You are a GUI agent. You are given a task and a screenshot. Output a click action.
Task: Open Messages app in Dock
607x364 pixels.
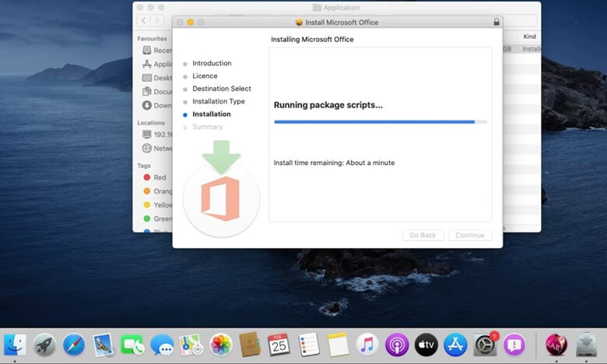(x=162, y=345)
